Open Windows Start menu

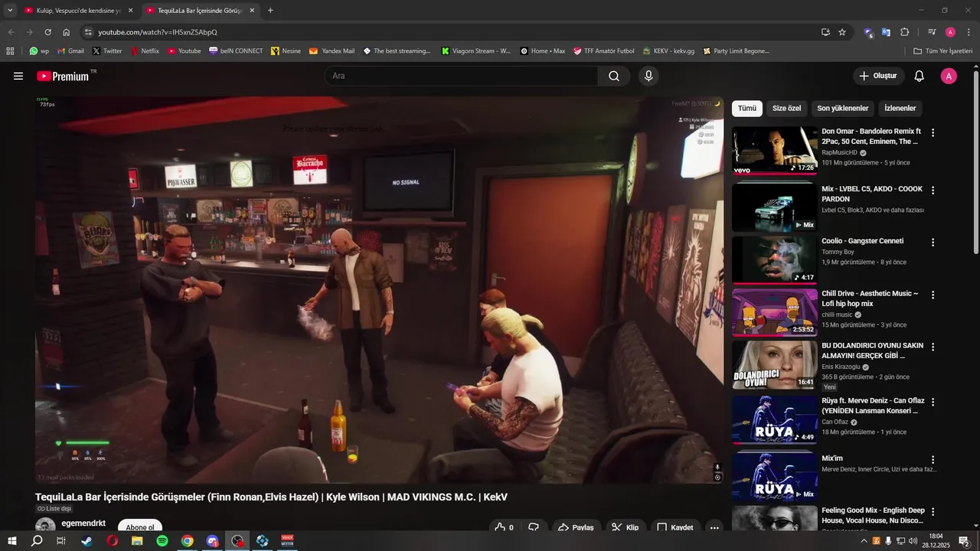pyautogui.click(x=12, y=541)
